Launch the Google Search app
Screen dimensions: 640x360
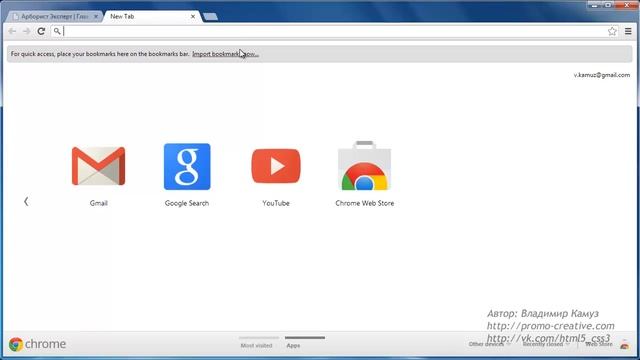187,167
